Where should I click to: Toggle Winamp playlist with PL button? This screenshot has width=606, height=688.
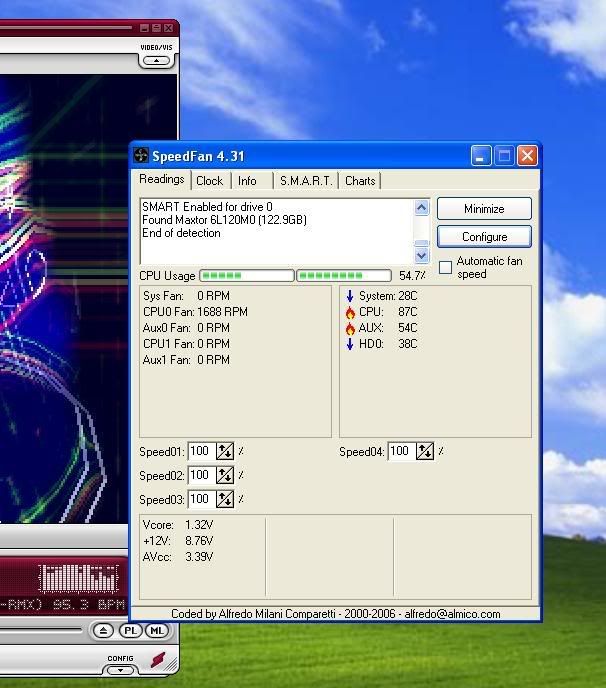(130, 631)
